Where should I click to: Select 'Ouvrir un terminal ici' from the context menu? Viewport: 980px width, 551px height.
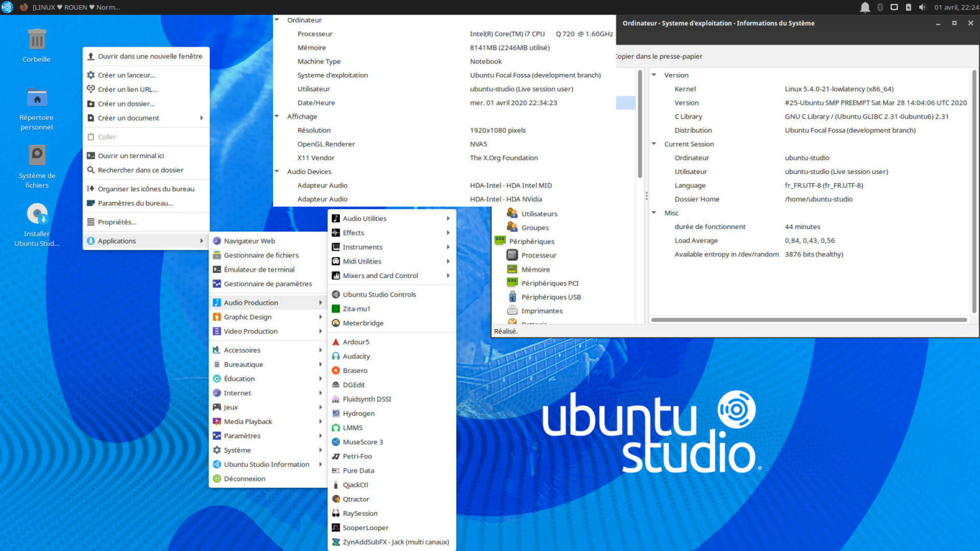point(132,155)
